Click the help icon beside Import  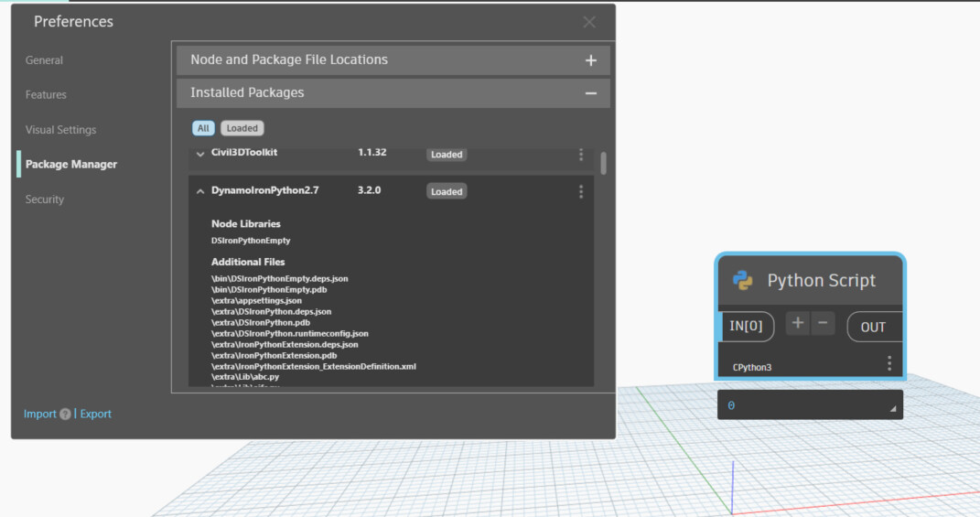tap(65, 415)
